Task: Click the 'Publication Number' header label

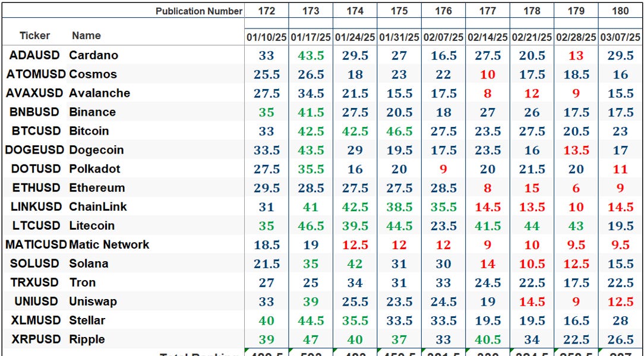Action: [199, 11]
